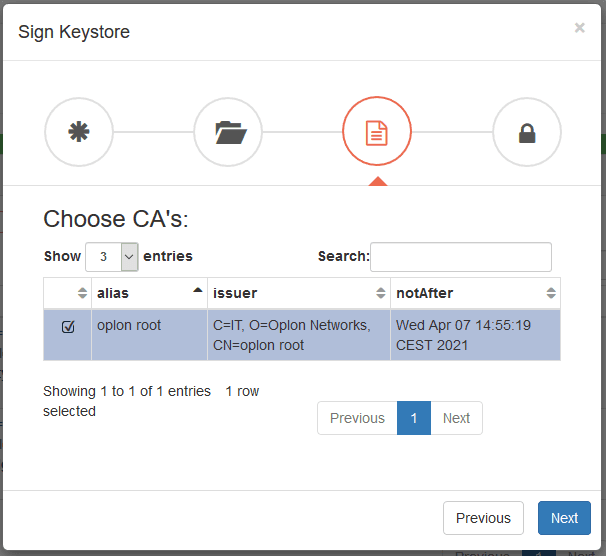Select the oplon root alias cell
This screenshot has height=556, width=606.
[x=149, y=335]
